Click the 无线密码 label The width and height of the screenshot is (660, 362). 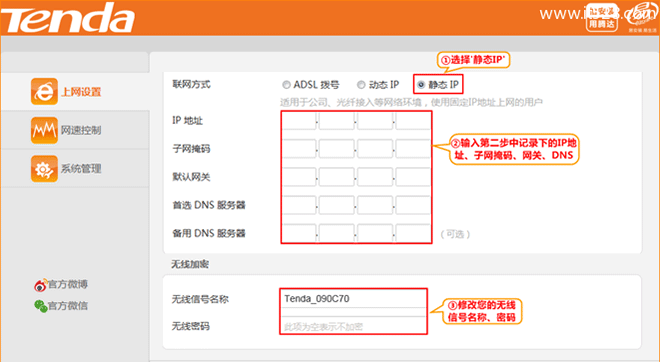[190, 326]
